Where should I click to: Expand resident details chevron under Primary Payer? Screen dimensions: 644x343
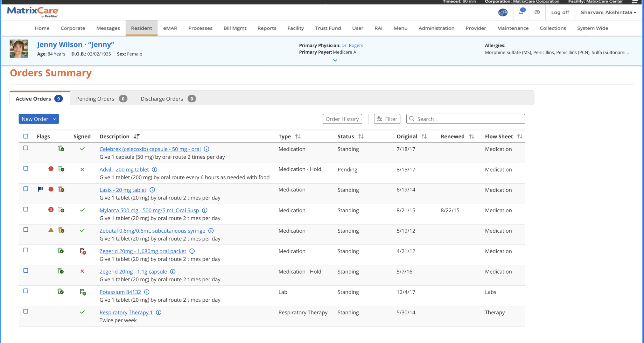pyautogui.click(x=335, y=60)
